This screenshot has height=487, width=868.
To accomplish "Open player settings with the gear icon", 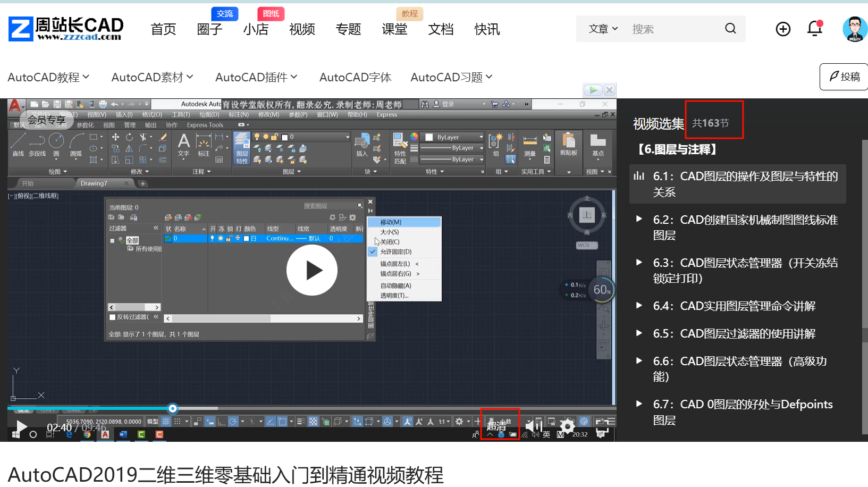I will (x=568, y=426).
